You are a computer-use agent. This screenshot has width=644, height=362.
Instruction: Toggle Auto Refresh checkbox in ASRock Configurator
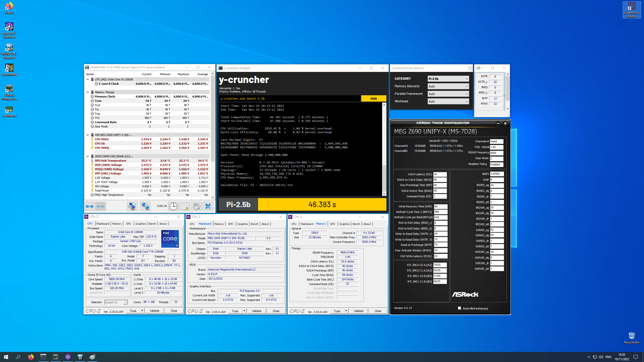point(459,308)
